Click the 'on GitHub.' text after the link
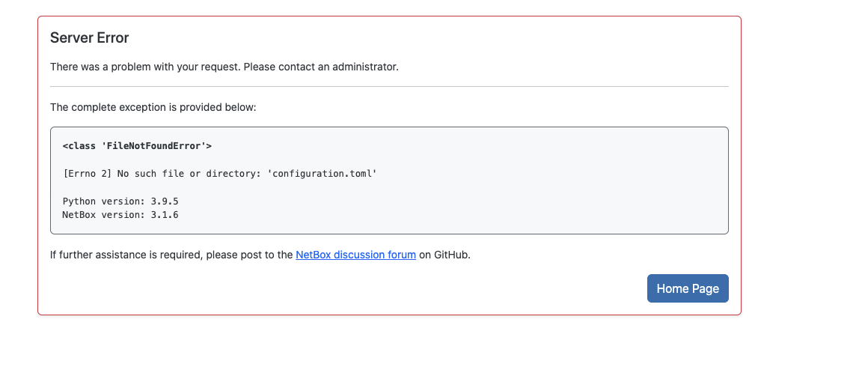This screenshot has height=373, width=868. (444, 255)
